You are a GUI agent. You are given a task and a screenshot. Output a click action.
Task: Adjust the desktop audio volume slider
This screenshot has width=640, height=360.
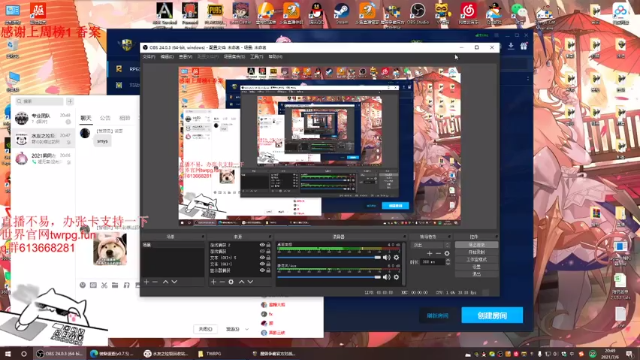pyautogui.click(x=329, y=258)
